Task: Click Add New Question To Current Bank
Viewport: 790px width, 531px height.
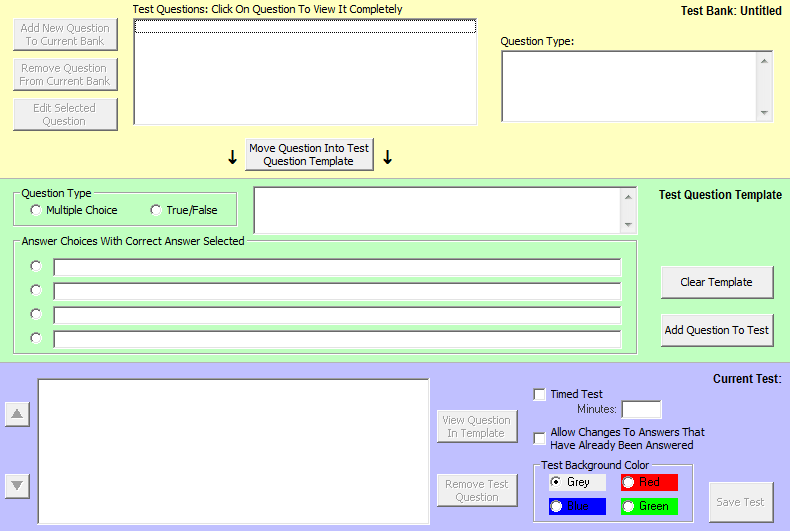Action: click(x=65, y=35)
